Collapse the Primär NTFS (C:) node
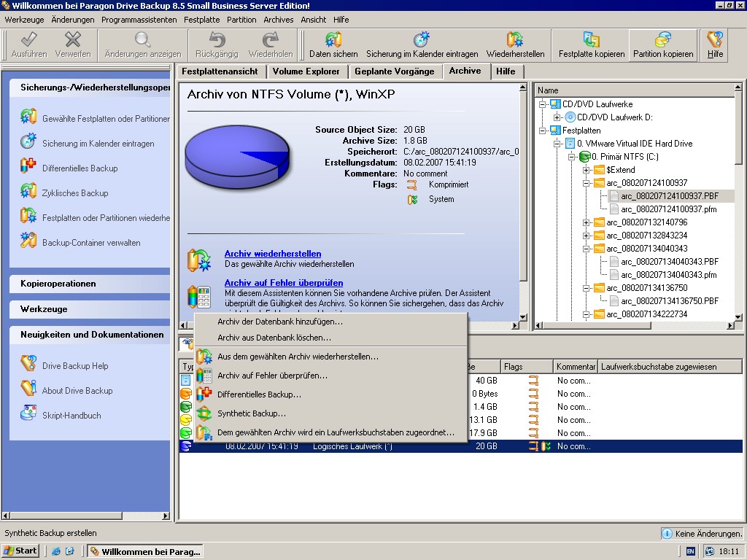This screenshot has width=747, height=560. (x=571, y=157)
